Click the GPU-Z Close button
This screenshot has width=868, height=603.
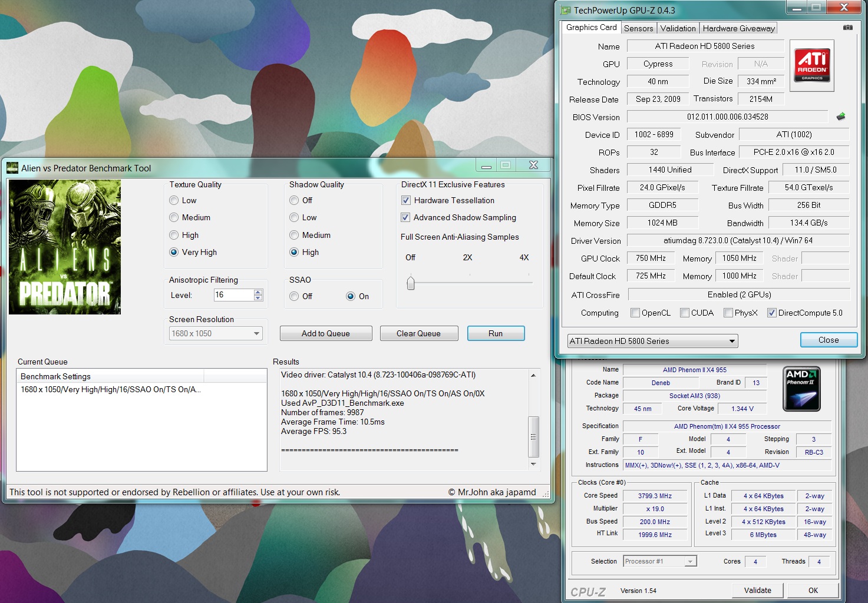tap(829, 340)
